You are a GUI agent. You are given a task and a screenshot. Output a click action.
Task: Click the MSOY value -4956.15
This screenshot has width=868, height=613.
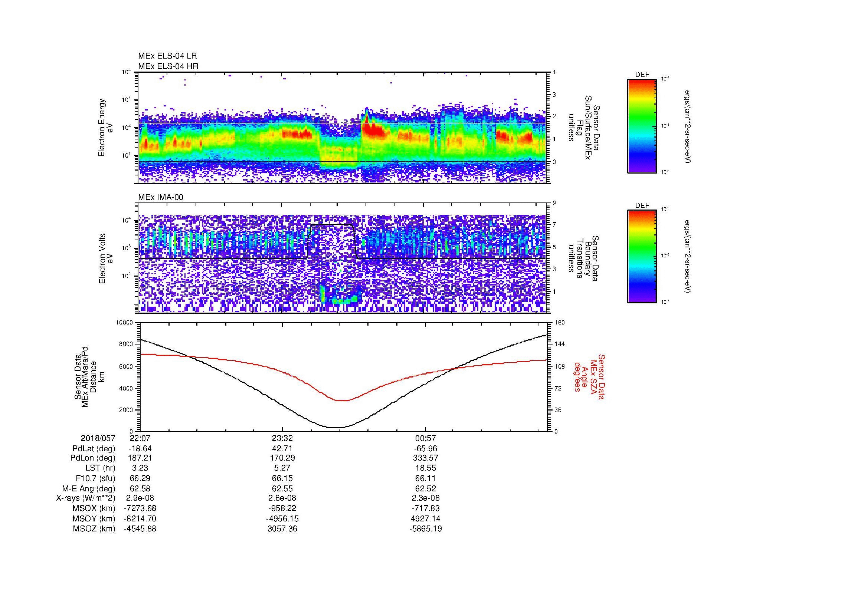(282, 518)
